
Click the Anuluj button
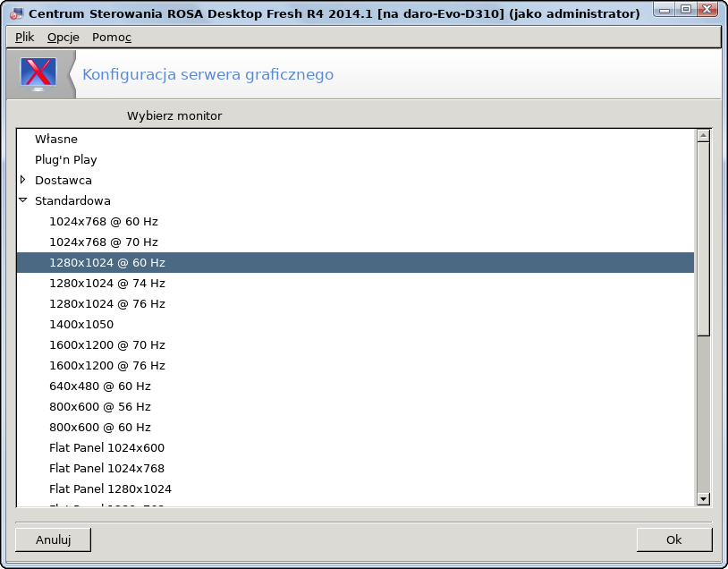pos(53,539)
